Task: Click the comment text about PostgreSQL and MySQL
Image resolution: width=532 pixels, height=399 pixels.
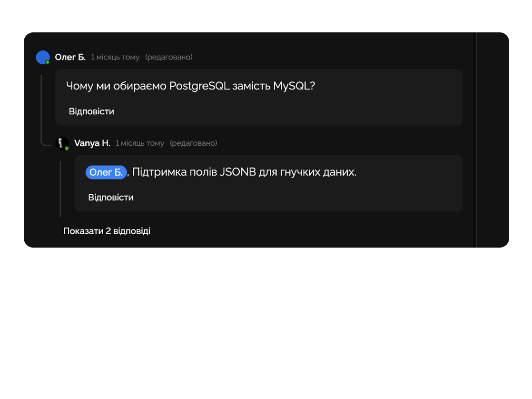Action: point(190,86)
